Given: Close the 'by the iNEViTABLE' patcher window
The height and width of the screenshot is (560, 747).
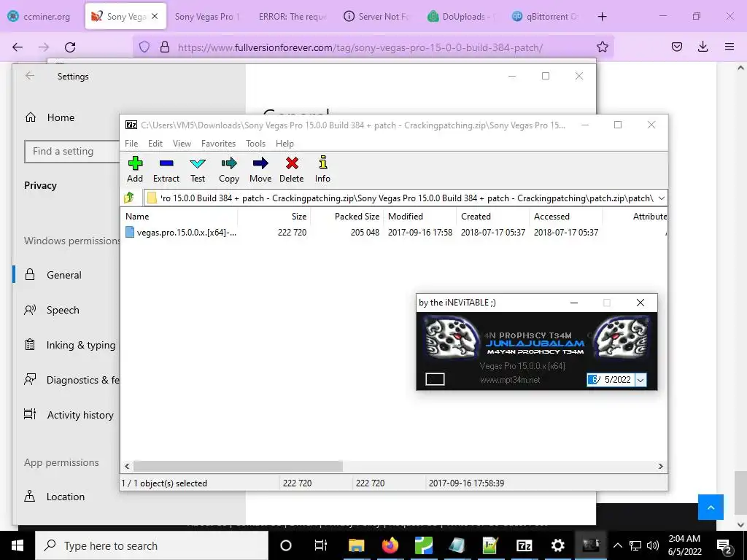Looking at the screenshot, I should coord(640,303).
